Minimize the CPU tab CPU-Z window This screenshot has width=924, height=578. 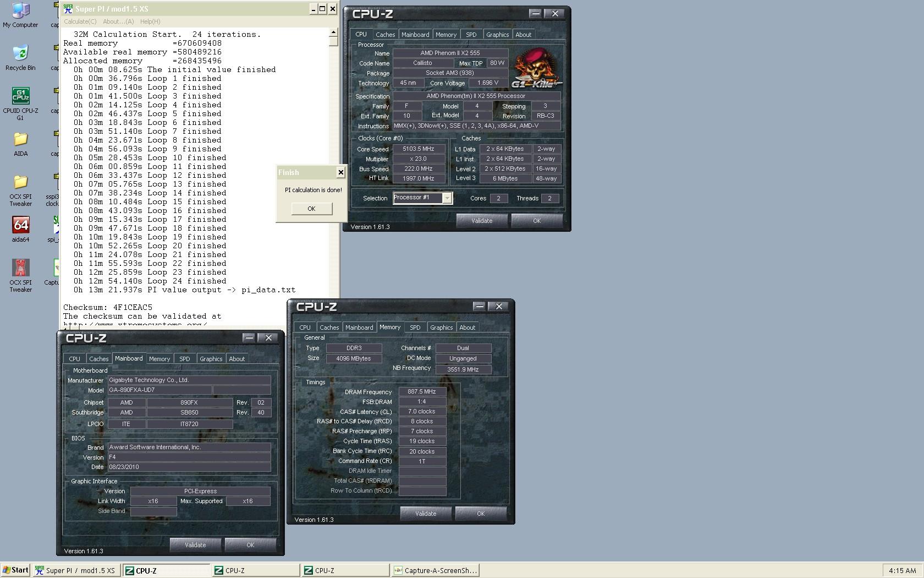pyautogui.click(x=535, y=13)
